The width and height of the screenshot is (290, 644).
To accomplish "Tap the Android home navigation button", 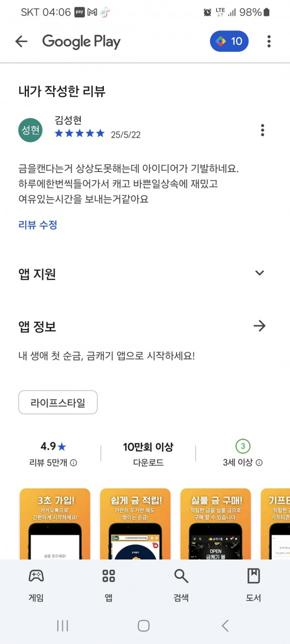I will tap(144, 626).
